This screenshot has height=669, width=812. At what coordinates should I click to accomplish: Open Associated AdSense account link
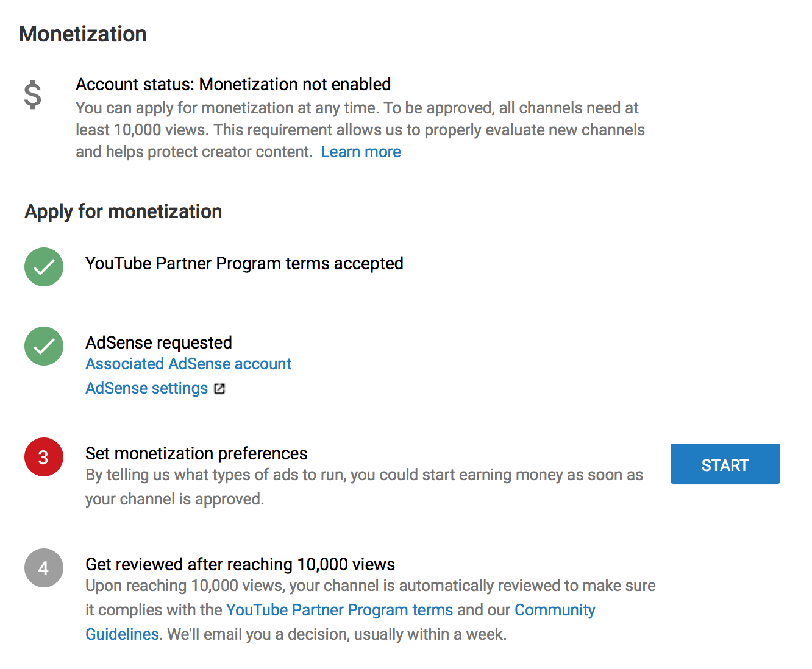coord(188,364)
